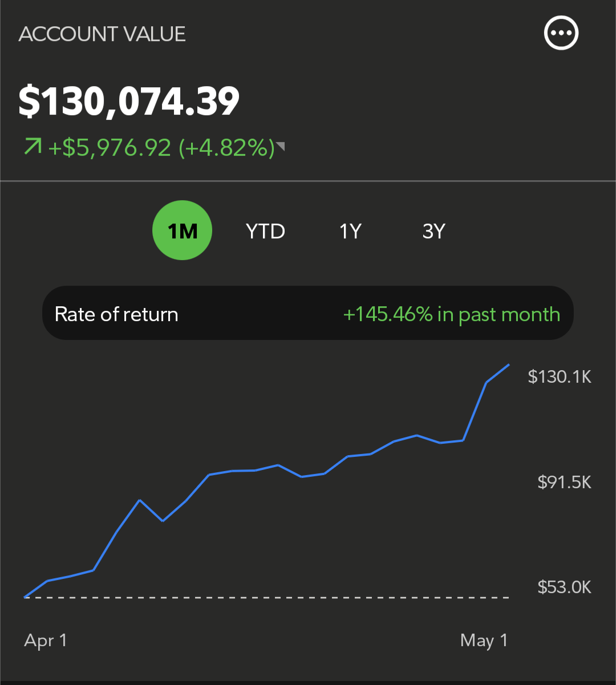616x685 pixels.
Task: Expand the small triangle beside the +4.82% change
Action: click(x=280, y=148)
